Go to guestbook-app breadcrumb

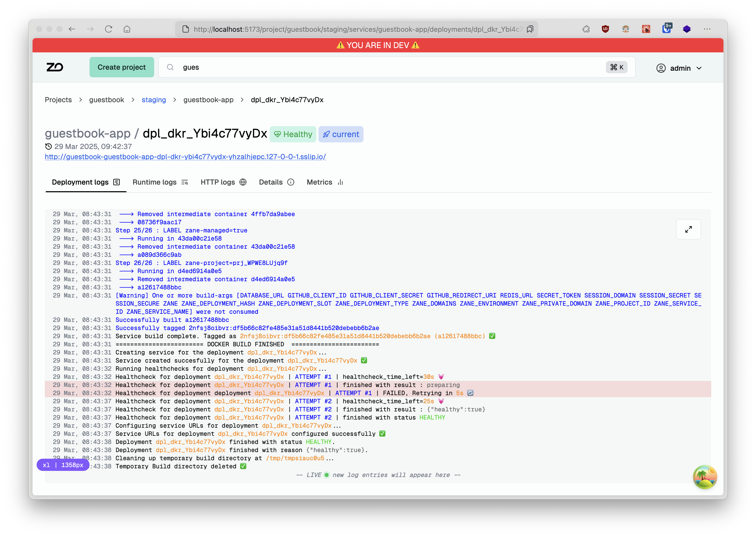(x=208, y=100)
